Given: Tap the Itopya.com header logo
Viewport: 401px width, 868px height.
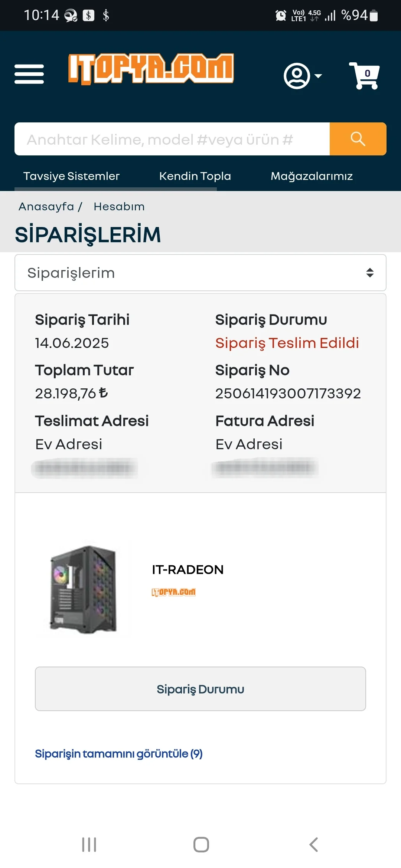Looking at the screenshot, I should pyautogui.click(x=151, y=69).
